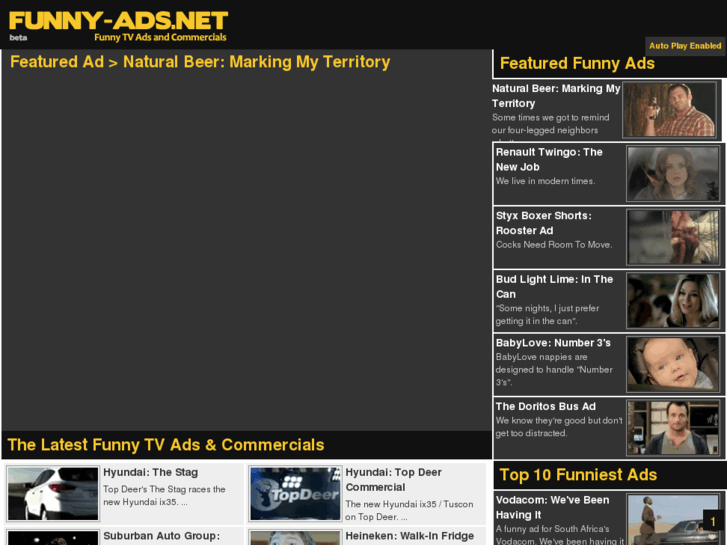
Task: Open the Featured Ad title Natural Beer: Marking My Territory
Action: [x=256, y=62]
